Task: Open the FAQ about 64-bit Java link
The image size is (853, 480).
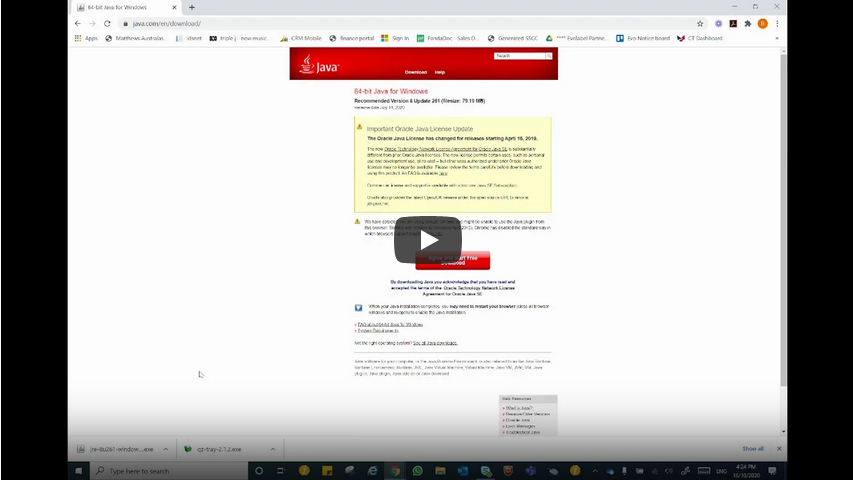Action: 390,324
